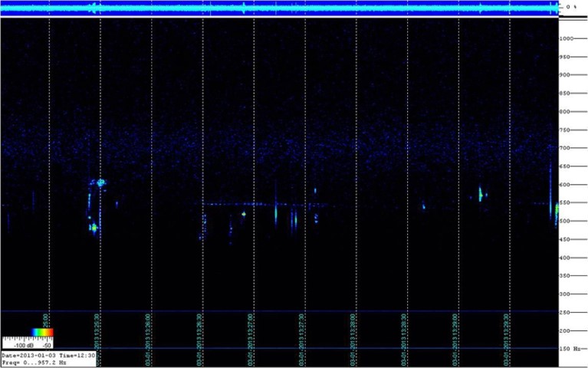Click the Freq= 0...957.2 Hz info line
The width and height of the screenshot is (588, 368).
point(34,363)
